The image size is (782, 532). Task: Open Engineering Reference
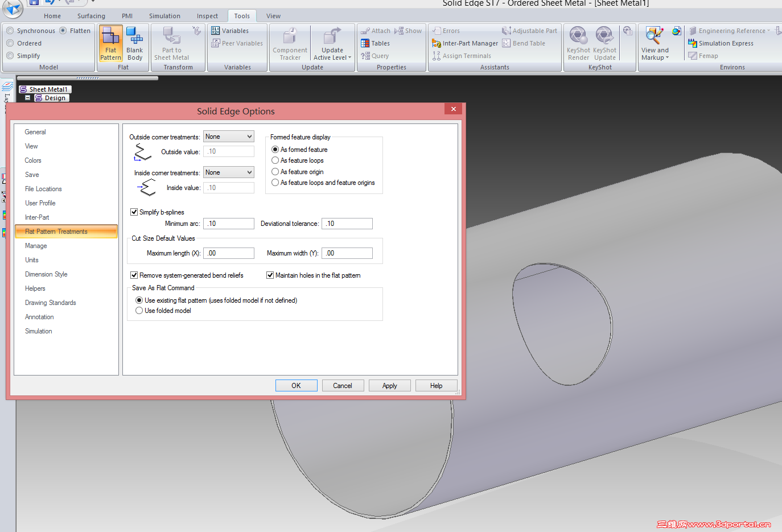point(729,31)
